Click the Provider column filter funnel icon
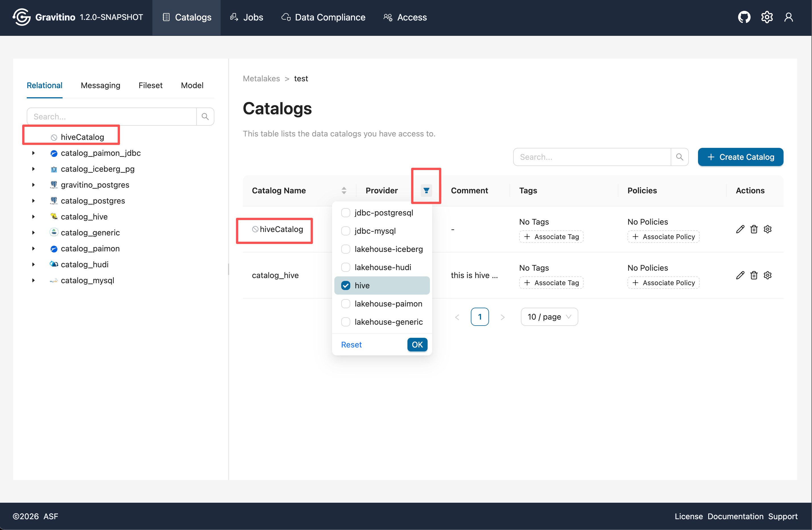812x530 pixels. 426,191
